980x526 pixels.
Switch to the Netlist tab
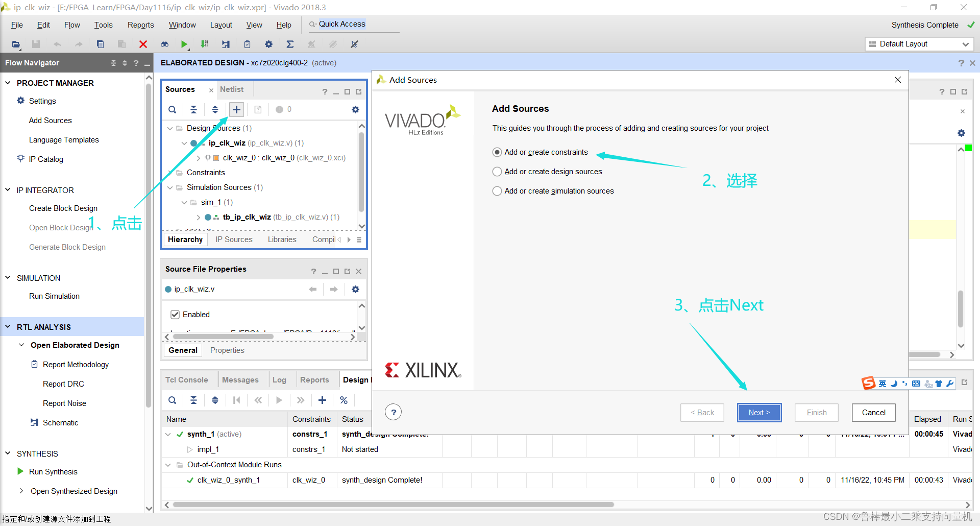(232, 89)
